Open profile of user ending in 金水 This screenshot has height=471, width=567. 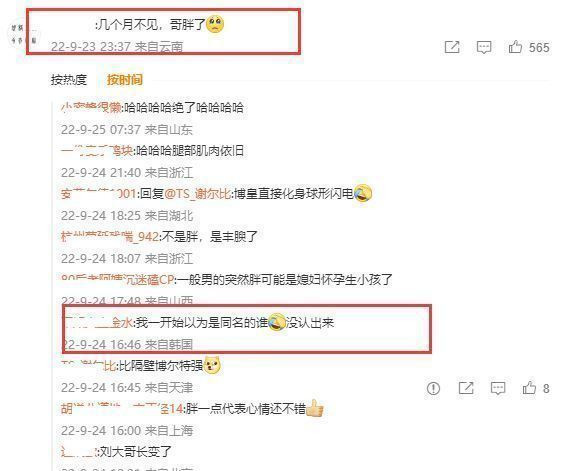[99, 322]
